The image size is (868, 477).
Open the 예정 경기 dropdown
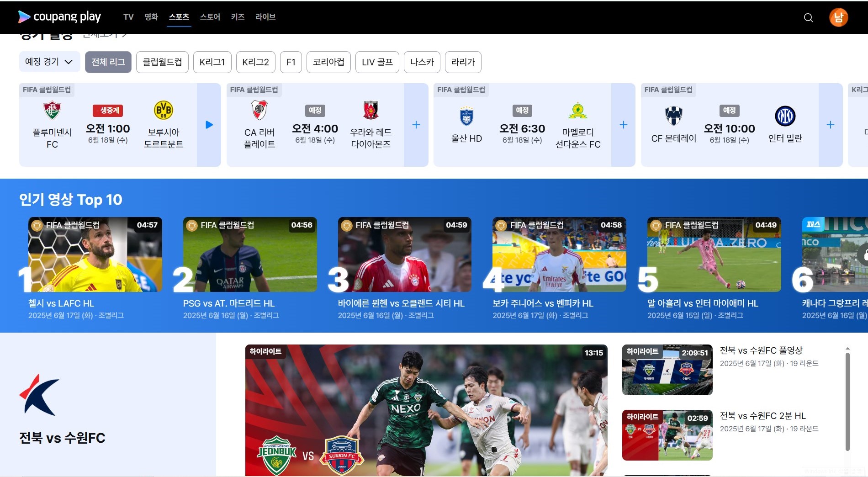[x=49, y=62]
